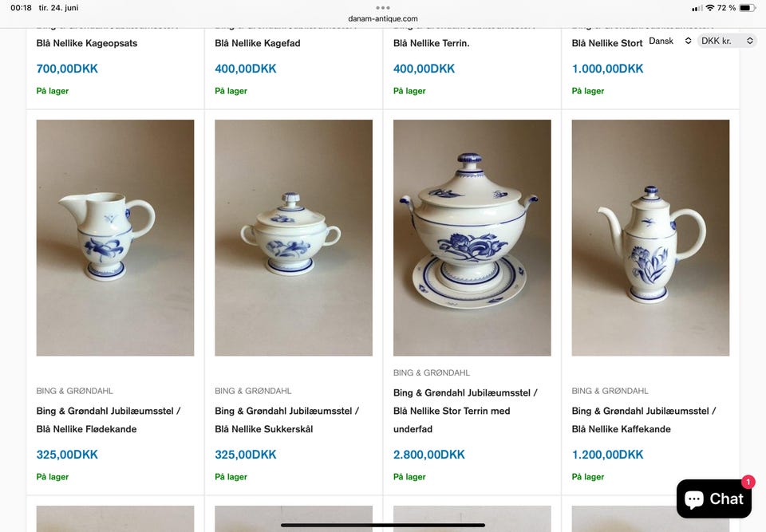Open the Blå Nellike Kageopsats link
Viewport: 766px width, 532px height.
tap(87, 43)
